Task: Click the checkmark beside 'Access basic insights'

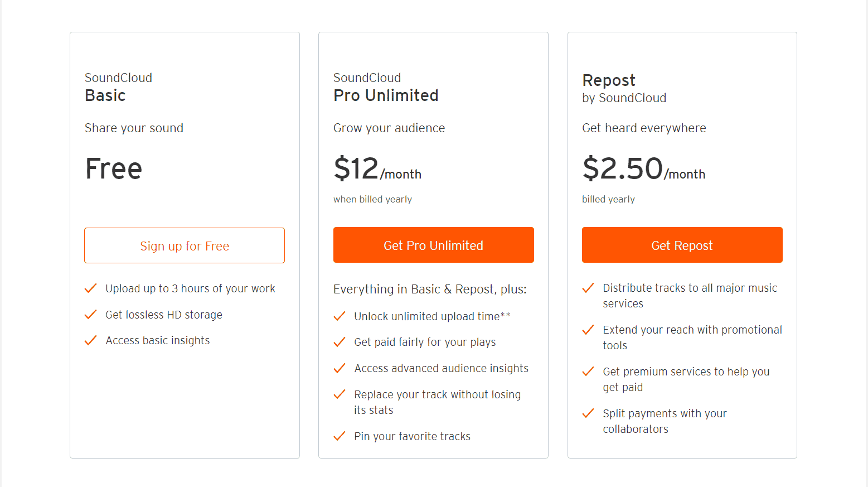Action: 90,340
